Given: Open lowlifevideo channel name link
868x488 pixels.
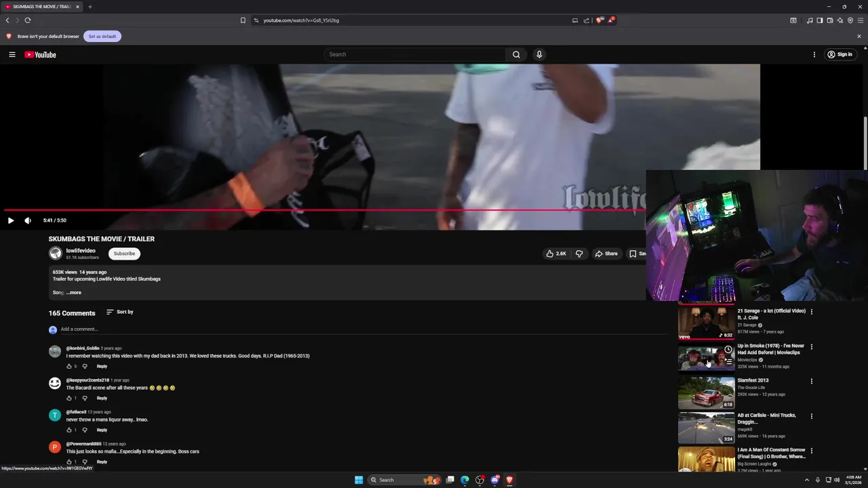Looking at the screenshot, I should pos(81,251).
